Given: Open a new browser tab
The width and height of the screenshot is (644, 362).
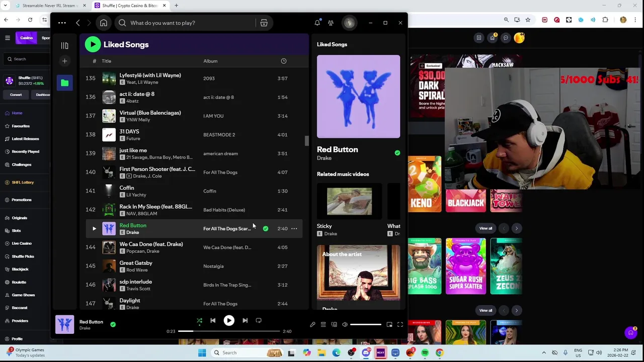Looking at the screenshot, I should click(177, 6).
